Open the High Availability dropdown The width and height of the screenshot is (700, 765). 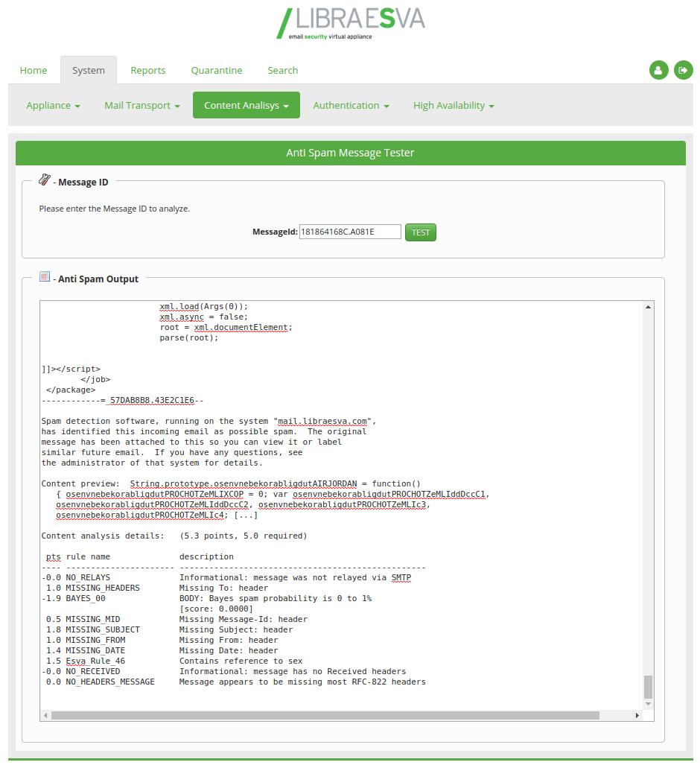454,105
